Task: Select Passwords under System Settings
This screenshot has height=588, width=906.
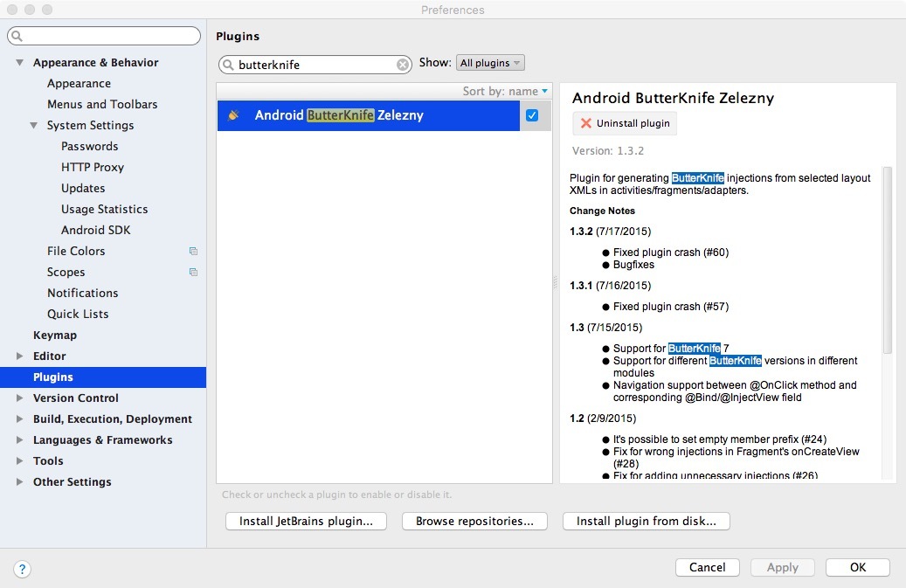Action: point(90,147)
